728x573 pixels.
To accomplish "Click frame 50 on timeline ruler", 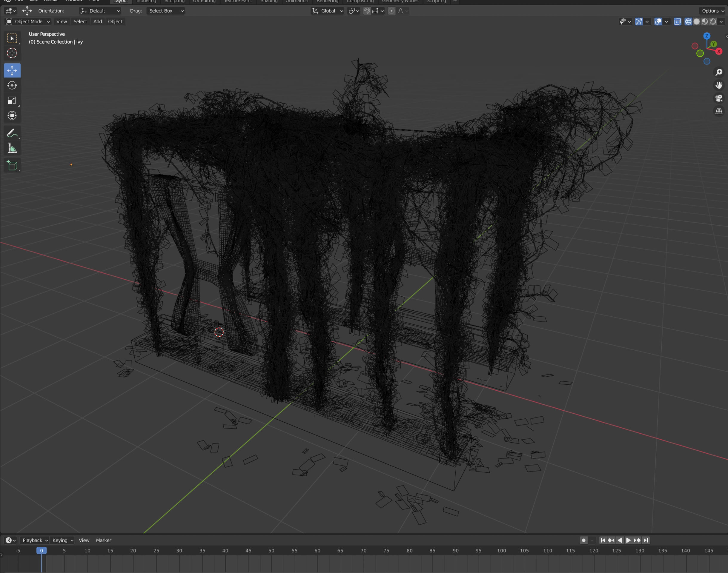I will click(271, 551).
